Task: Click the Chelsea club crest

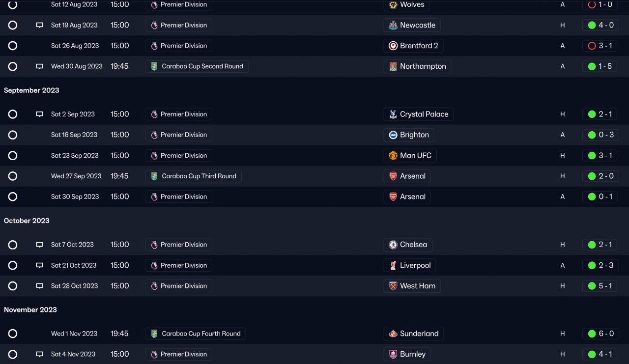Action: (393, 245)
